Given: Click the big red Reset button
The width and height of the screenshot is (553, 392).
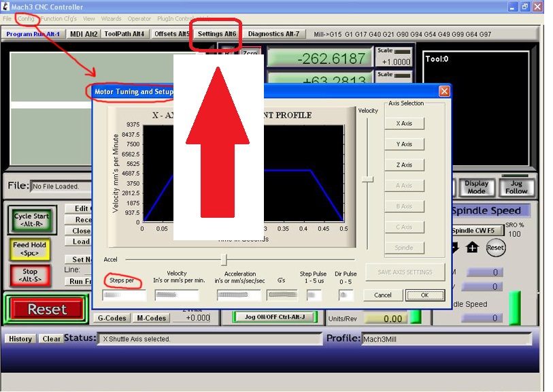Looking at the screenshot, I should point(46,309).
